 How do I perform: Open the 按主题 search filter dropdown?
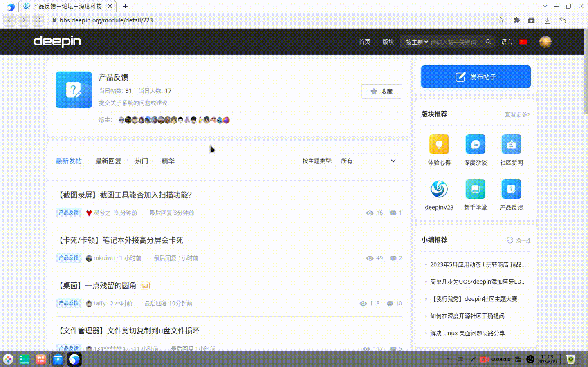click(x=415, y=41)
